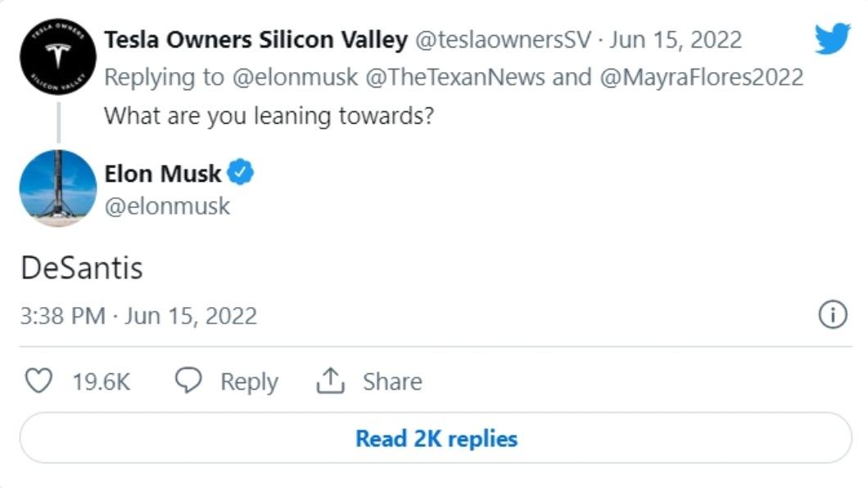
Task: Click the Twitter bird logo
Action: (x=832, y=38)
